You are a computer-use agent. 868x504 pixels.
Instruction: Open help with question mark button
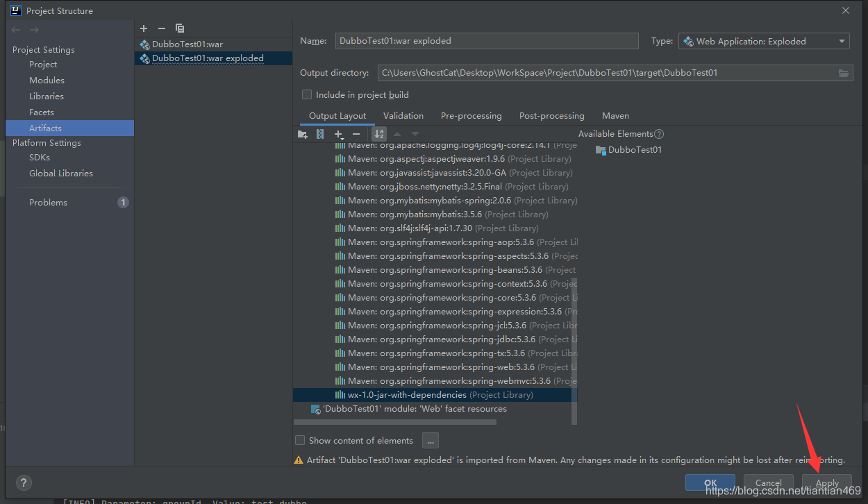[24, 483]
